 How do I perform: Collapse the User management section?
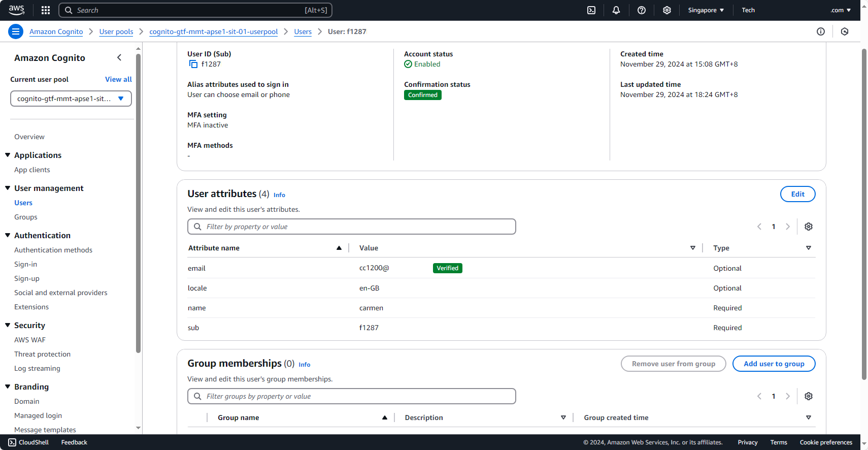tap(8, 188)
